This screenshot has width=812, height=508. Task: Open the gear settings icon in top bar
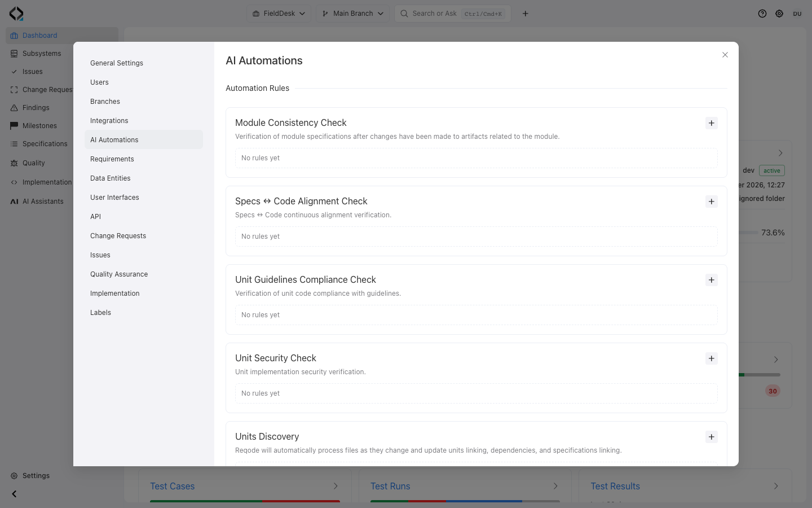(x=779, y=14)
